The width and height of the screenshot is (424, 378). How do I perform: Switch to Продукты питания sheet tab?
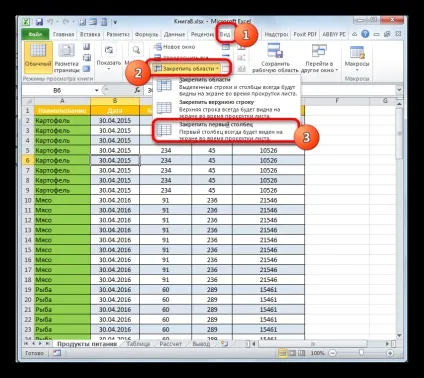pos(87,344)
